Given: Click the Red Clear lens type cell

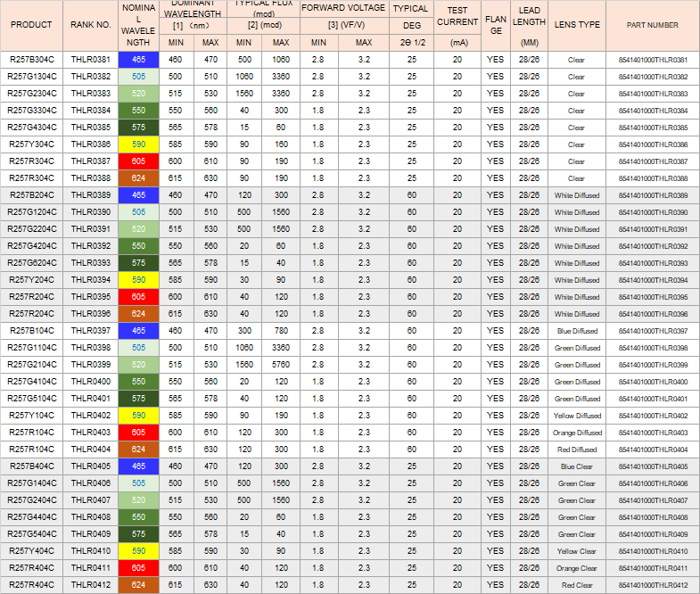Looking at the screenshot, I should pyautogui.click(x=577, y=585).
